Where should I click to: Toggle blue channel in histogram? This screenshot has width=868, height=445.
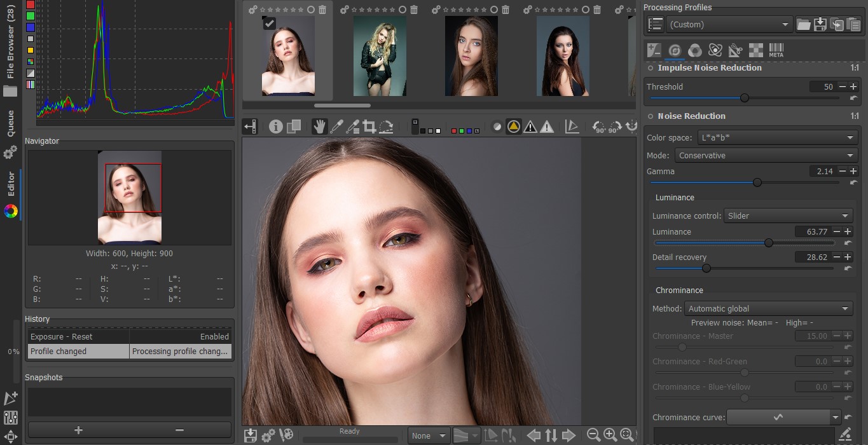[30, 27]
